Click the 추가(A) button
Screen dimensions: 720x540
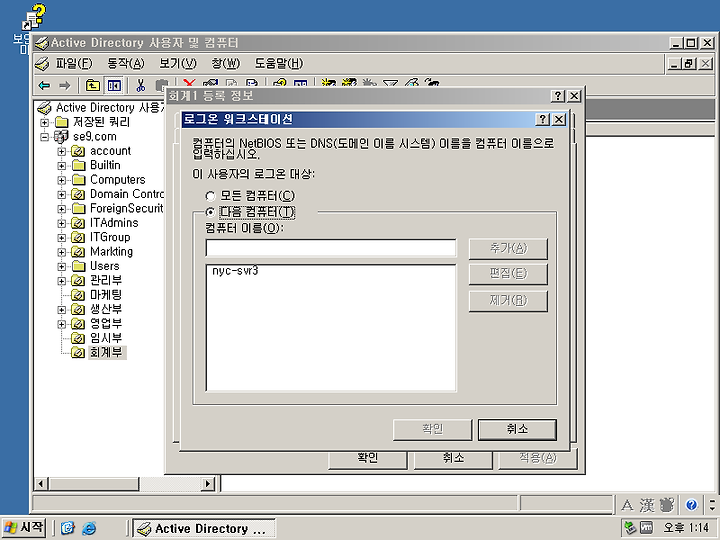pyautogui.click(x=508, y=248)
